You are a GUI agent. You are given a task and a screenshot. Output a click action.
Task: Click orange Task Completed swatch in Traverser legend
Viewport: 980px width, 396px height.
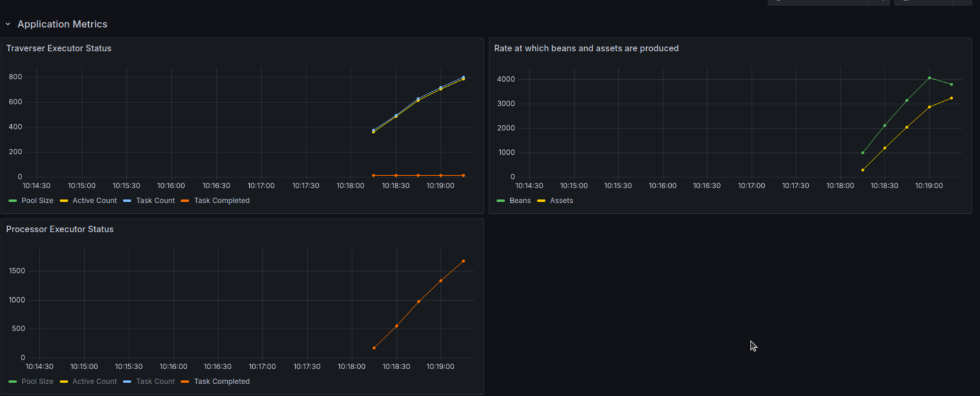point(185,201)
